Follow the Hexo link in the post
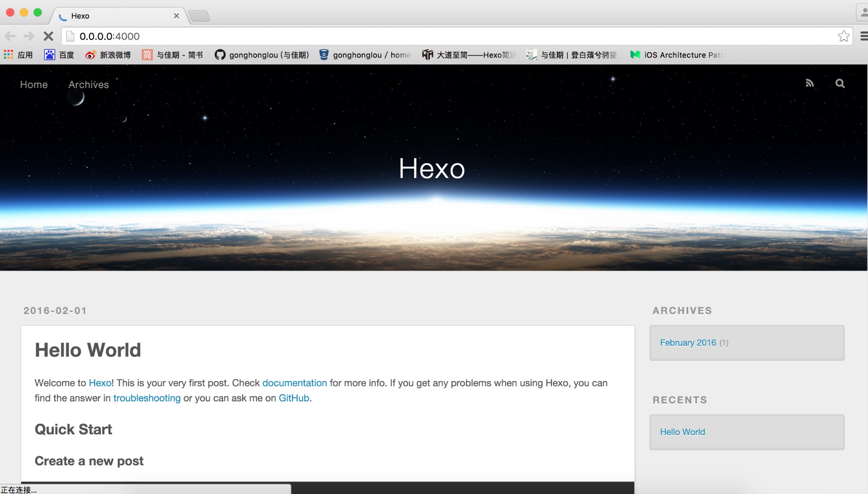Image resolution: width=868 pixels, height=494 pixels. tap(100, 383)
